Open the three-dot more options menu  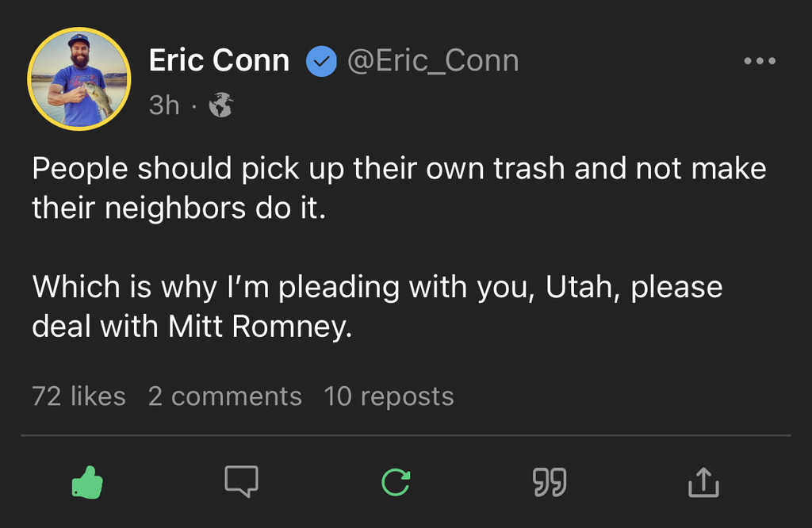[760, 61]
